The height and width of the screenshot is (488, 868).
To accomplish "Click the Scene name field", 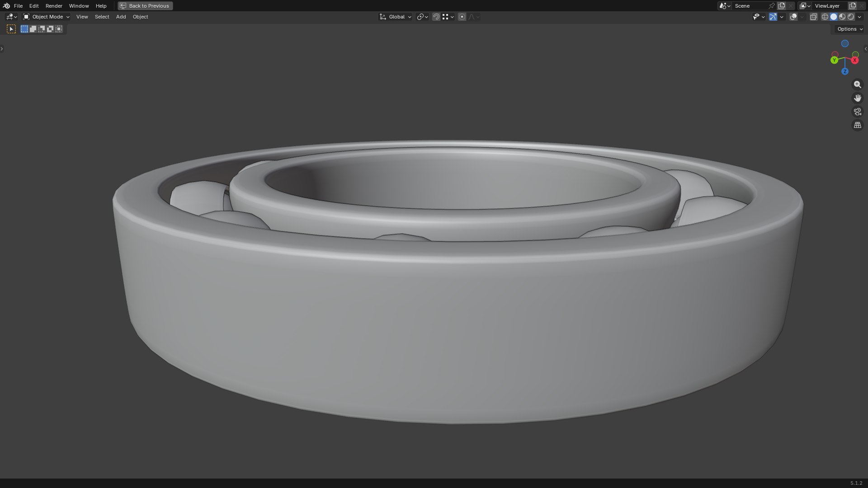I will point(750,6).
